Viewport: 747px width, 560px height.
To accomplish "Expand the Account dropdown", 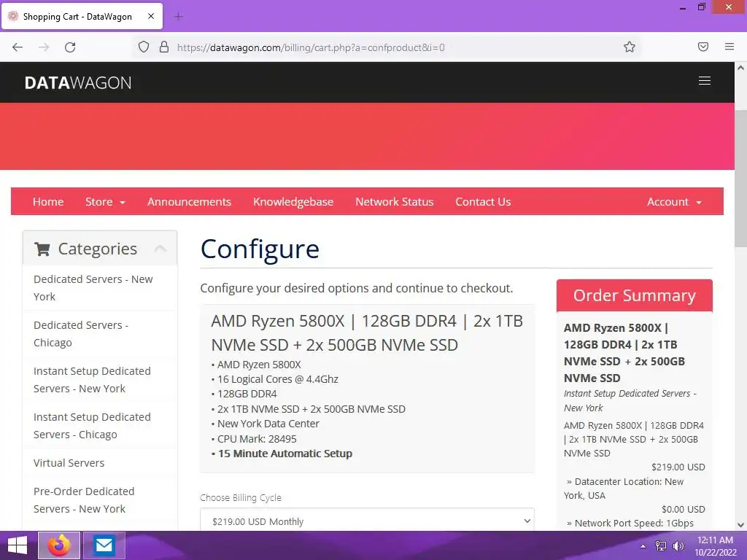I will pos(674,202).
